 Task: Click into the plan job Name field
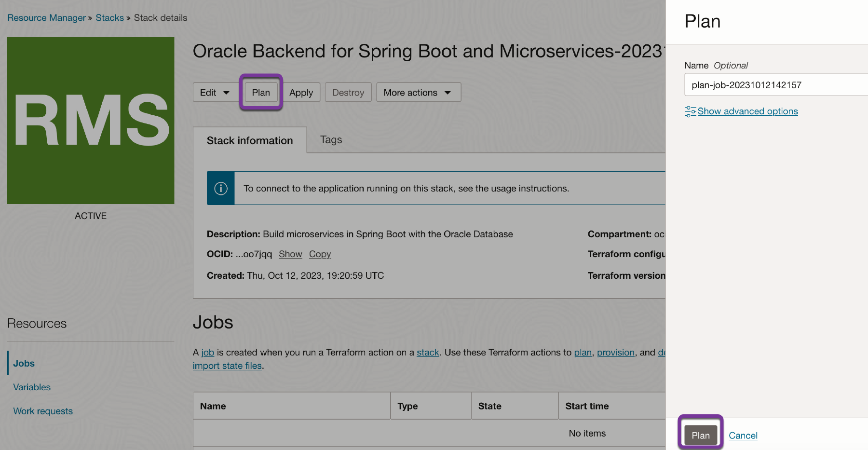[x=772, y=85]
